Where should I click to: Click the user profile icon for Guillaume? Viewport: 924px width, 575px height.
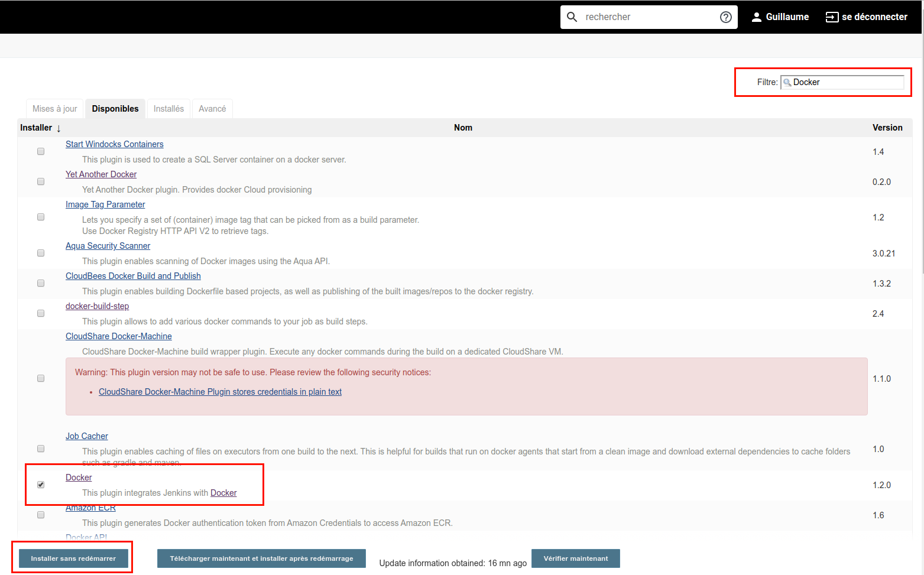tap(756, 17)
